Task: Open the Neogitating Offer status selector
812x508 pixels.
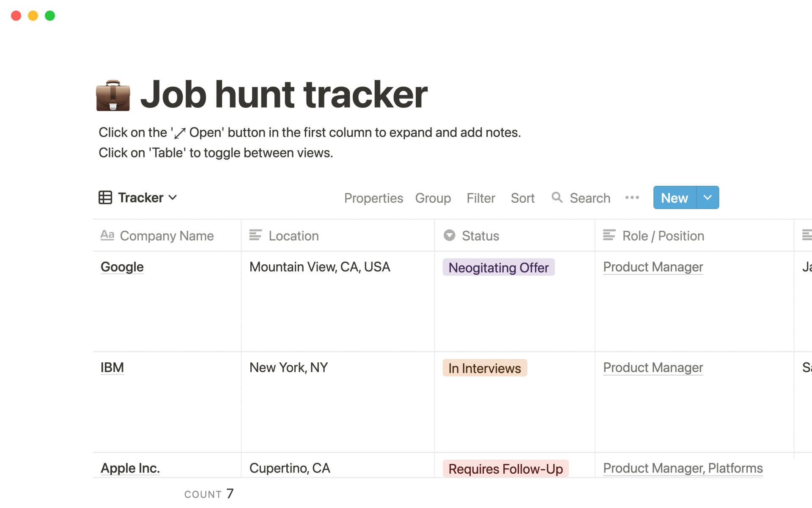Action: point(498,268)
